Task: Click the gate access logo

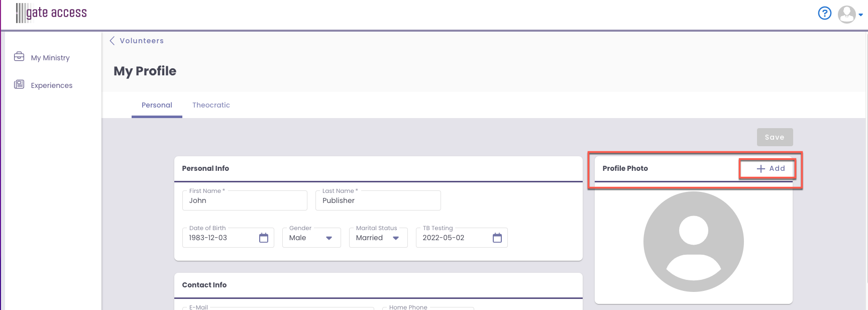Action: (51, 13)
